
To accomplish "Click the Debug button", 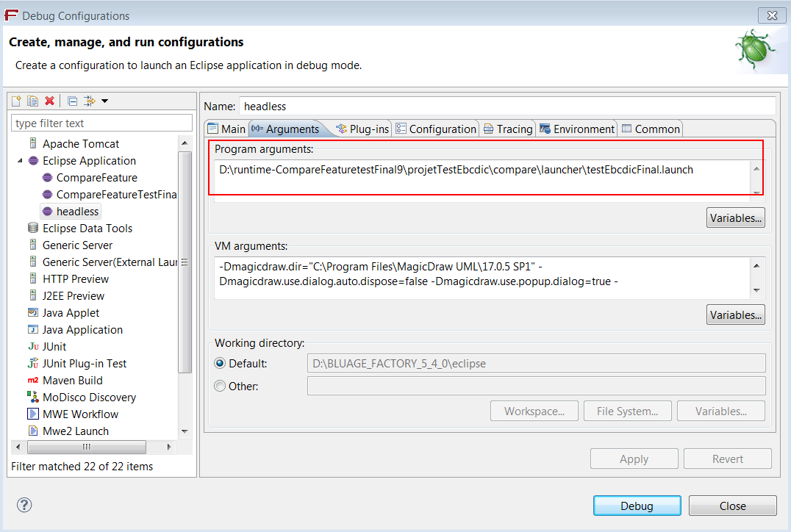I will 637,506.
